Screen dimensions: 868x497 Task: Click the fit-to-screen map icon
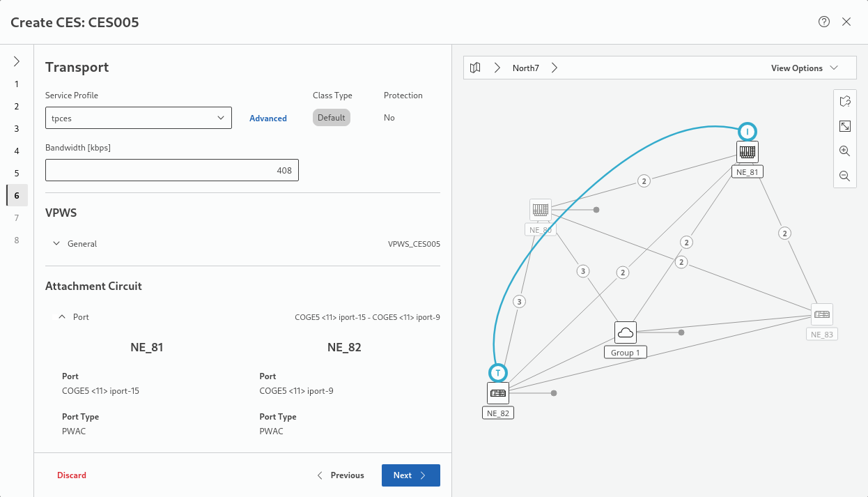[844, 126]
